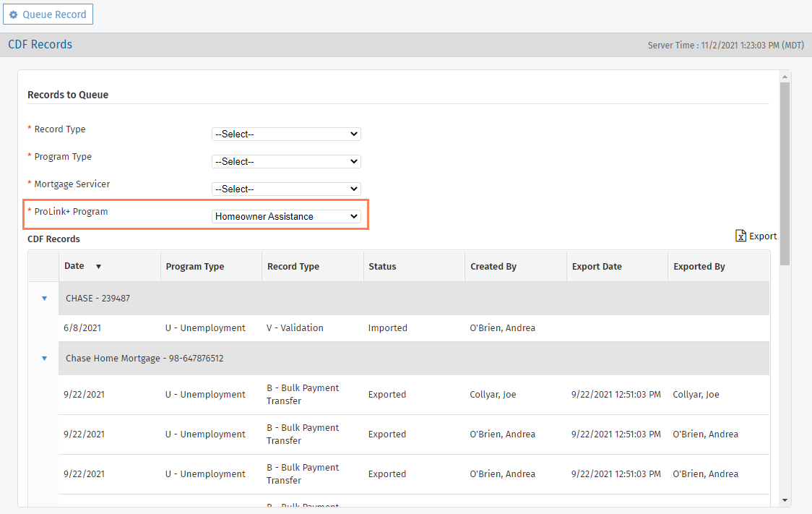Image resolution: width=812 pixels, height=514 pixels.
Task: Open the Program Type dropdown
Action: click(x=286, y=162)
